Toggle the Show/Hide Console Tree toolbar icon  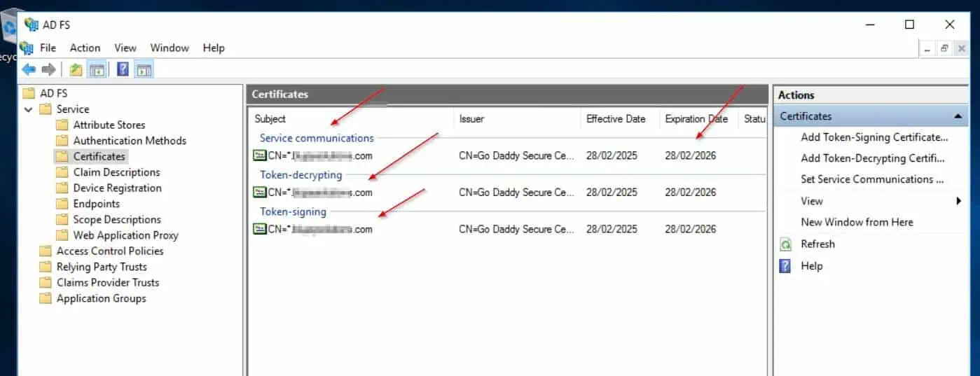tap(97, 69)
